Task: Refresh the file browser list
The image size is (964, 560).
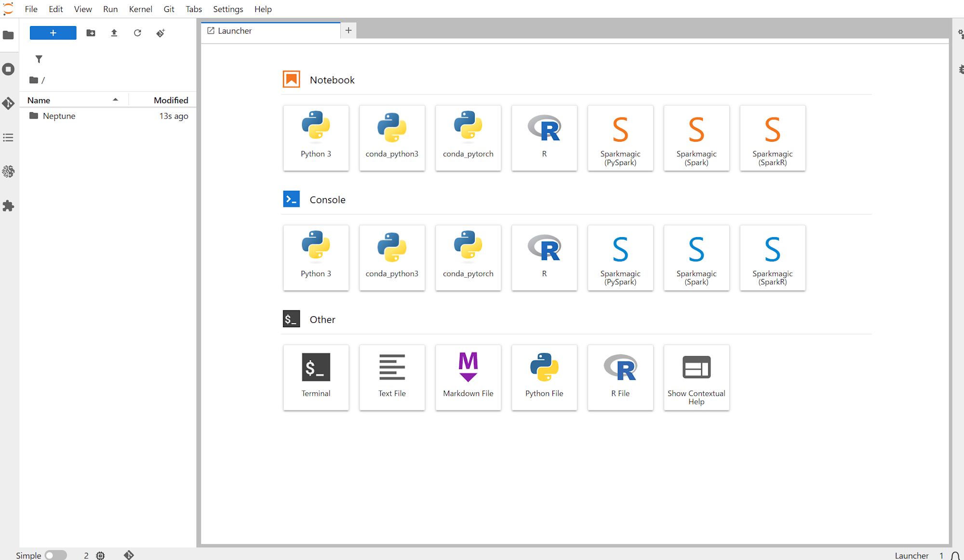Action: pos(137,33)
